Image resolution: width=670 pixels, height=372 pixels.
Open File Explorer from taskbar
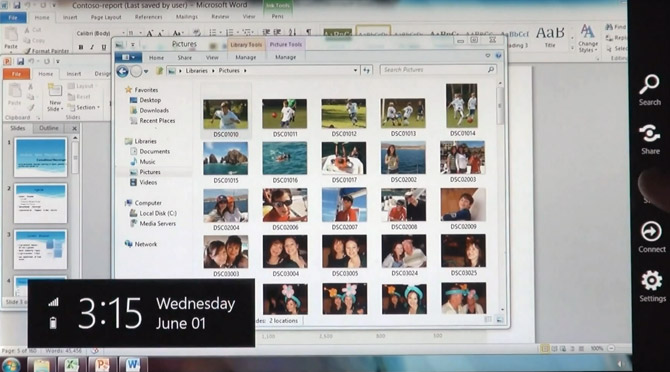tap(41, 365)
